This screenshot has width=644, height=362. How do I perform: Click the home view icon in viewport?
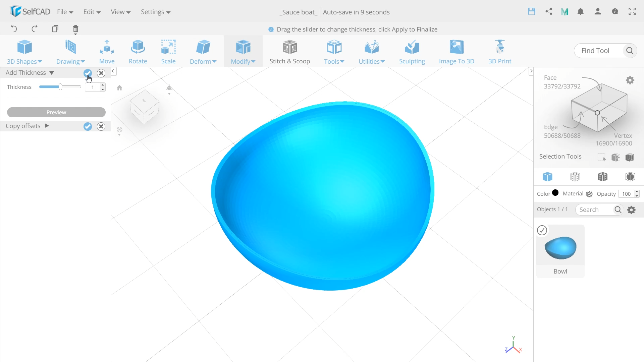119,88
